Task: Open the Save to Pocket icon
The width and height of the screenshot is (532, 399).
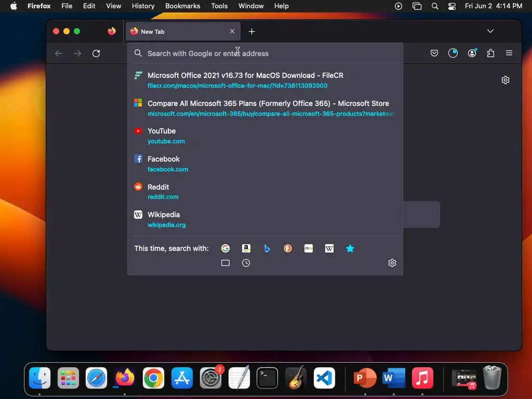Action: click(x=434, y=53)
